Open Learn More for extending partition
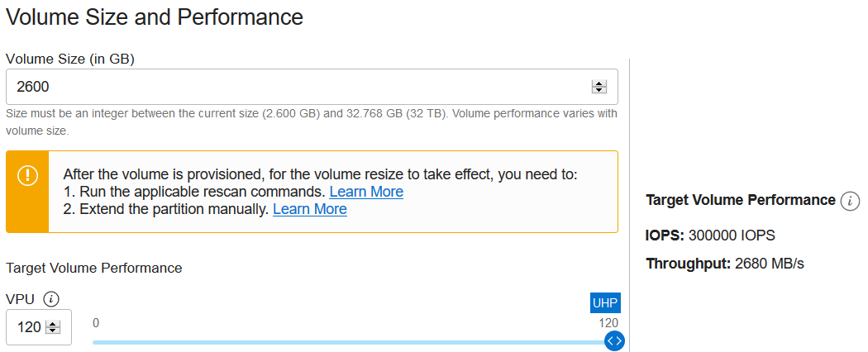Viewport: 868px width, 352px height. 310,209
